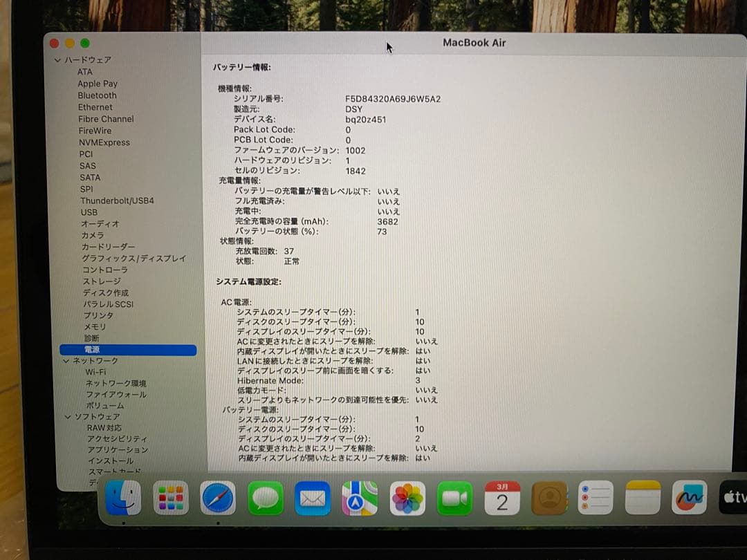The width and height of the screenshot is (747, 560).
Task: Select ディスク作成 in the sidebar
Action: [x=106, y=292]
